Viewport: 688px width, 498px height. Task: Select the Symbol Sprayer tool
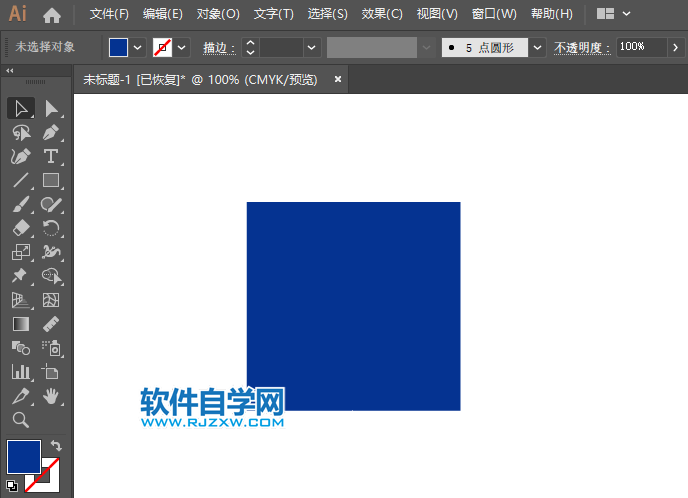pyautogui.click(x=51, y=348)
